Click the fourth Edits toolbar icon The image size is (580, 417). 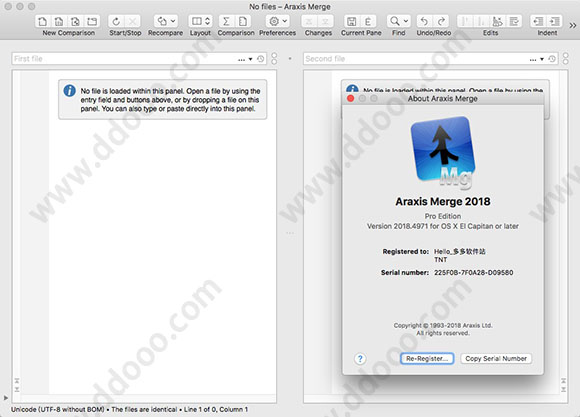514,21
